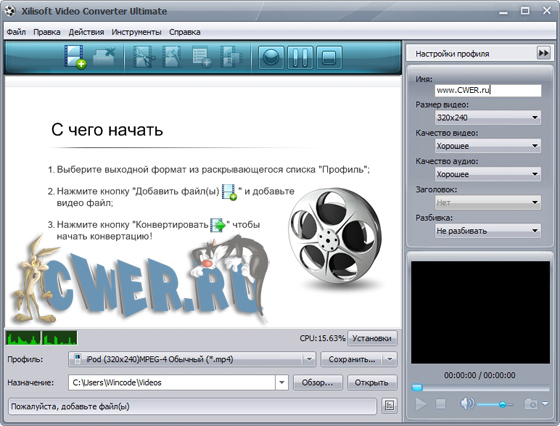Click the Add File(s) filmstrip icon
The height and width of the screenshot is (426, 560).
click(x=75, y=56)
